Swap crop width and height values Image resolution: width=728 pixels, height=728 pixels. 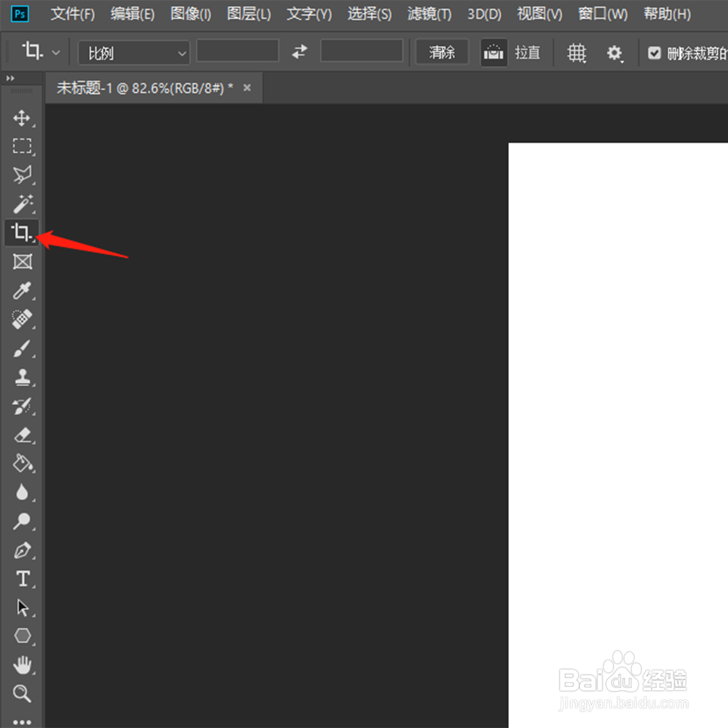coord(299,52)
